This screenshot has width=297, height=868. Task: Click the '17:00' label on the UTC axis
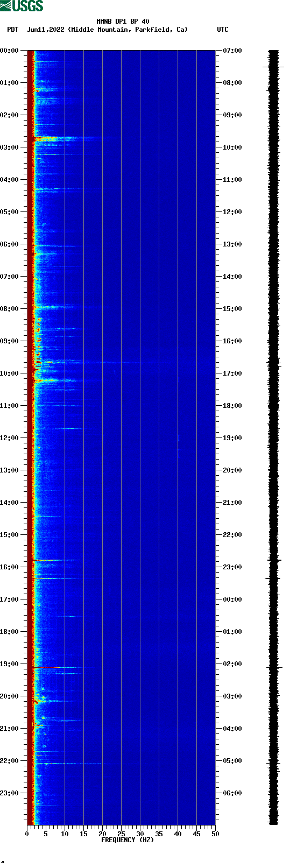click(232, 373)
